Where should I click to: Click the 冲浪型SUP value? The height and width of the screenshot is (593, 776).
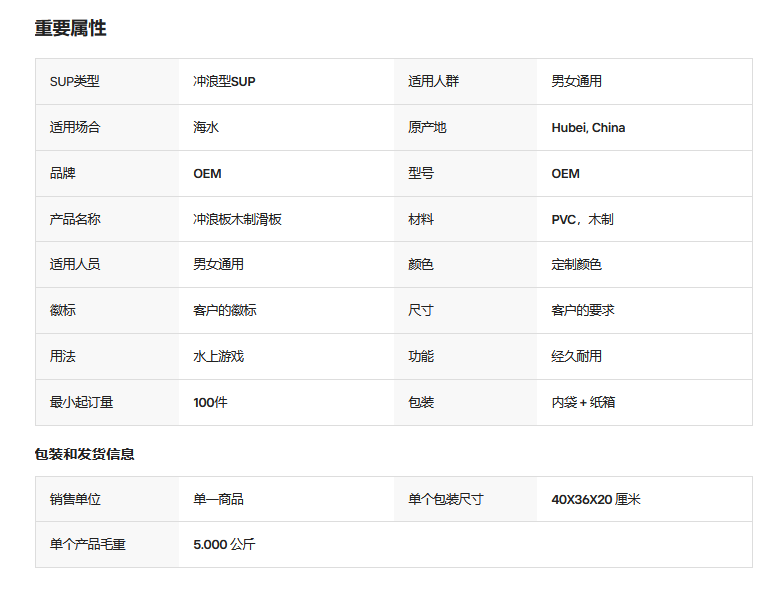[x=224, y=82]
